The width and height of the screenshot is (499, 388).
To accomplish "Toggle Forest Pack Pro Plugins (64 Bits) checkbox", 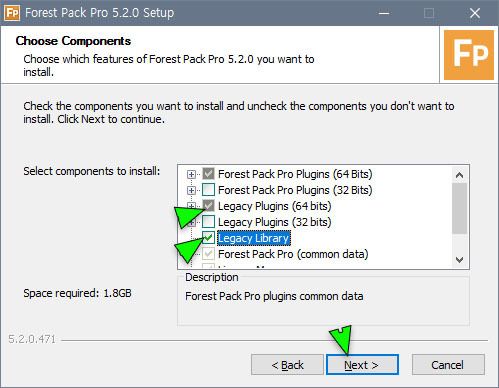I will click(x=209, y=174).
